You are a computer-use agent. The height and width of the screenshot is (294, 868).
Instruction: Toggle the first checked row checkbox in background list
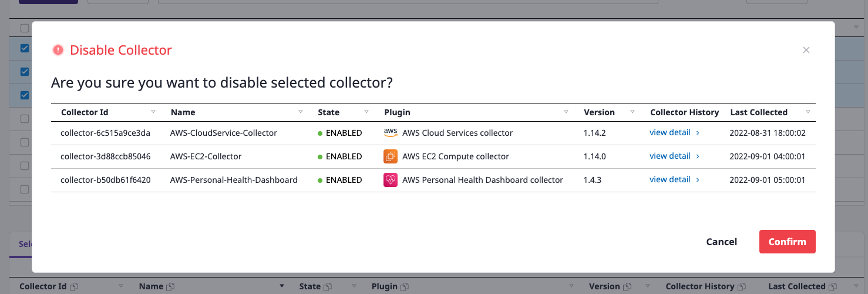[25, 48]
